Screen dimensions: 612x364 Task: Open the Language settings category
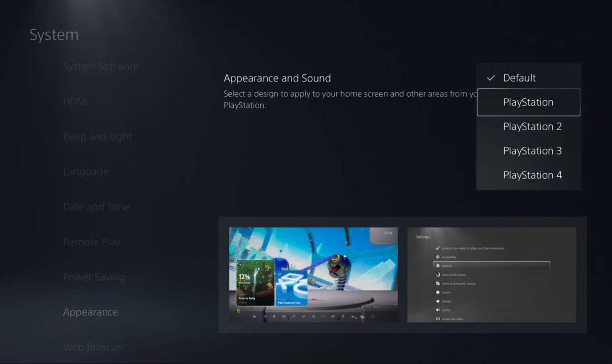pos(86,172)
